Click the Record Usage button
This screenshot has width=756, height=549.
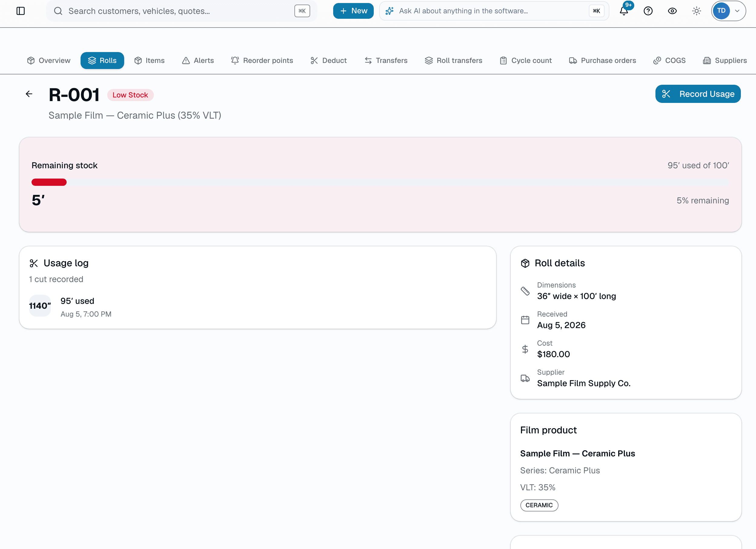pyautogui.click(x=698, y=94)
